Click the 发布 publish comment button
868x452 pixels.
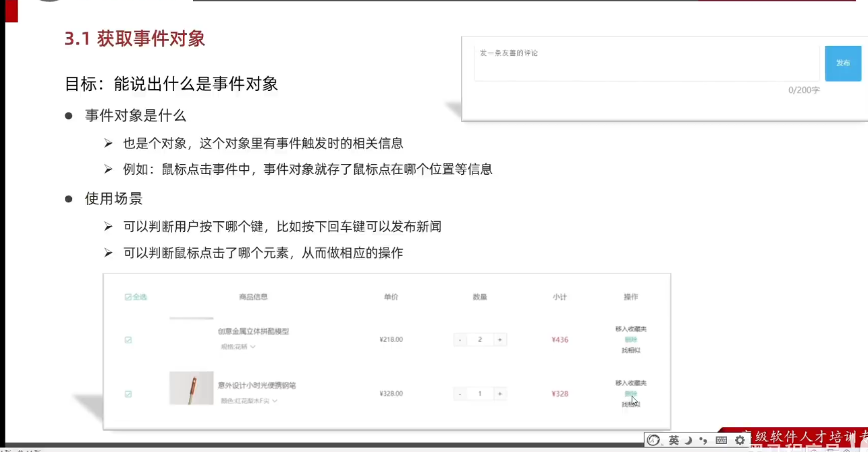[x=842, y=63]
